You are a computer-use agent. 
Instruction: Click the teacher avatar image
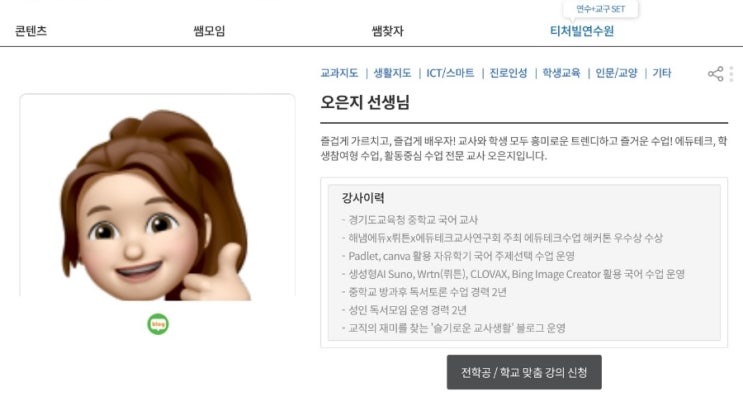pyautogui.click(x=157, y=204)
